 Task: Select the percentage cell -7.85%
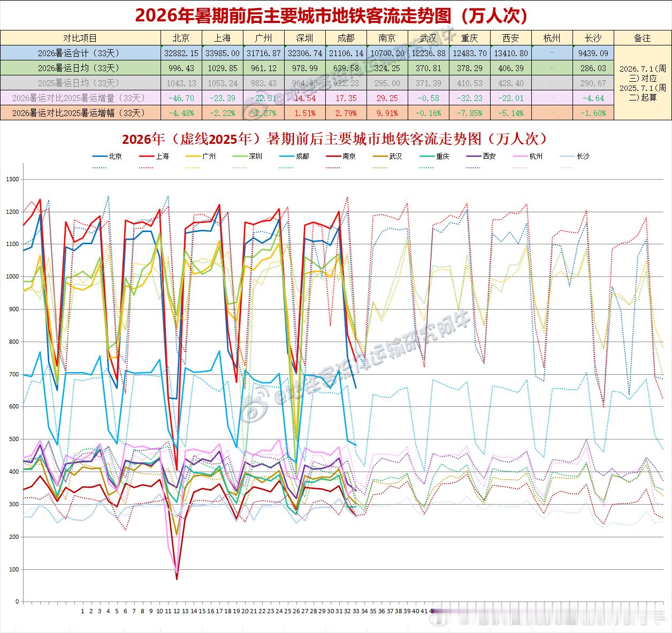pos(469,113)
